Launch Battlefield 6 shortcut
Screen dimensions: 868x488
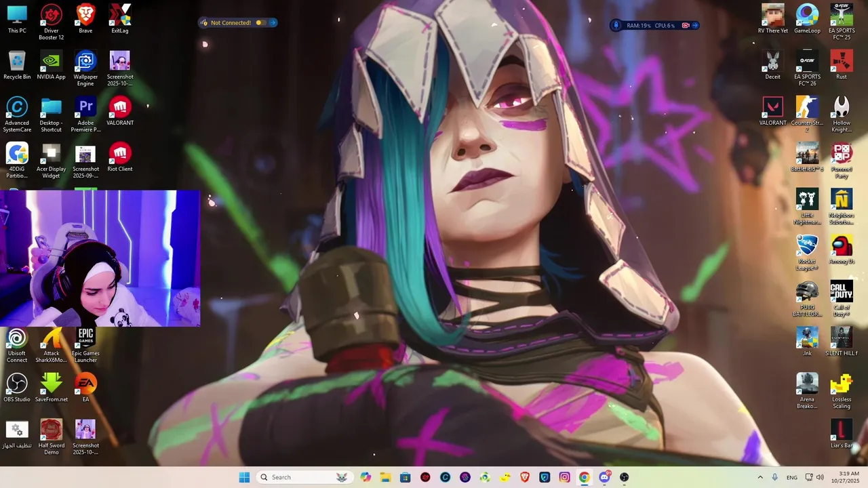807,157
